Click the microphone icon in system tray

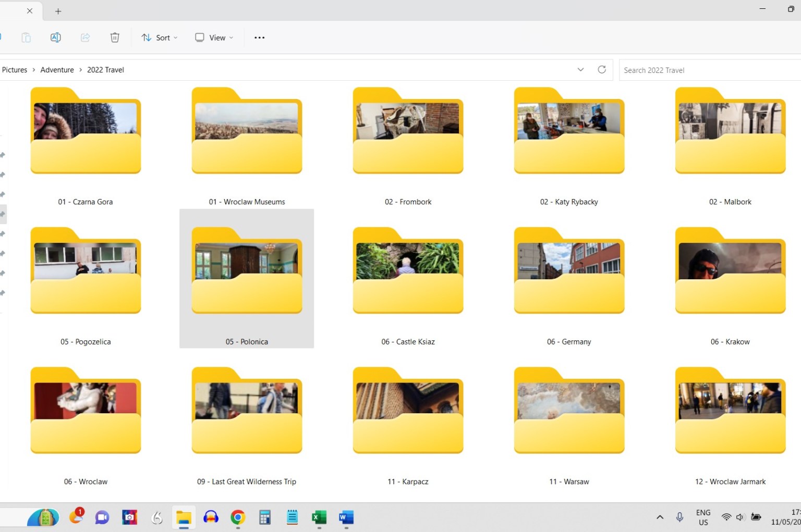[679, 517]
